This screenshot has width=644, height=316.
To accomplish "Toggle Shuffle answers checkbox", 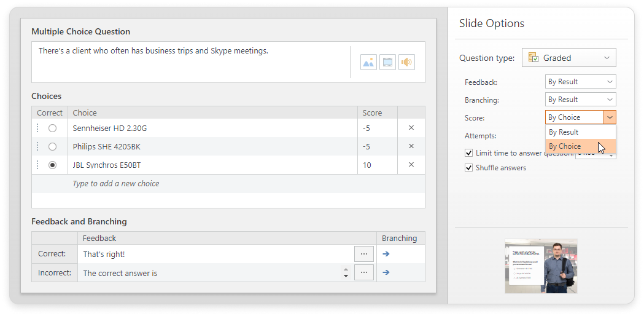I will [468, 168].
